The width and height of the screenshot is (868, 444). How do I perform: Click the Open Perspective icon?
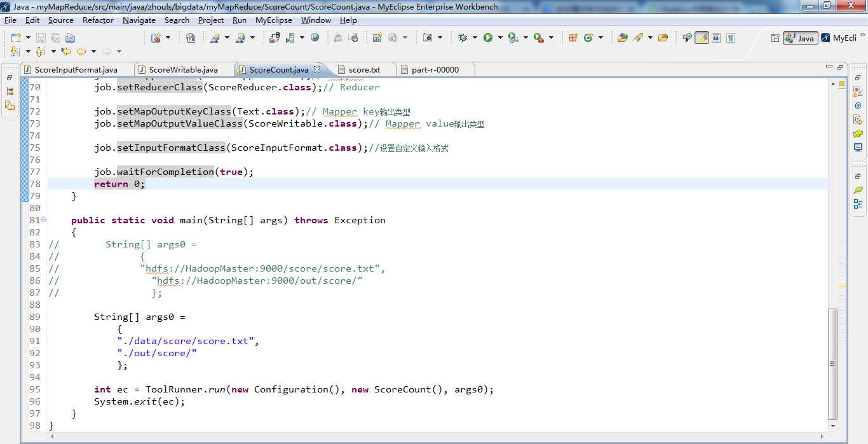tap(775, 38)
